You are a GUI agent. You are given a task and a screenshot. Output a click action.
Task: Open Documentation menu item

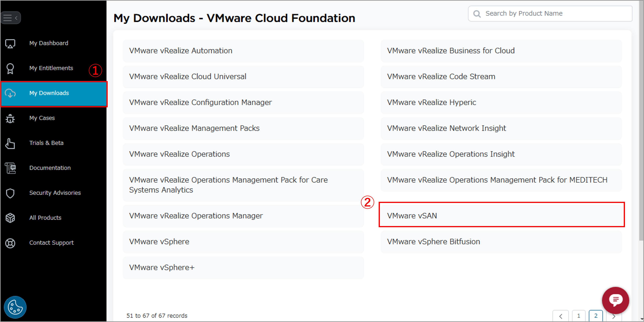54,168
